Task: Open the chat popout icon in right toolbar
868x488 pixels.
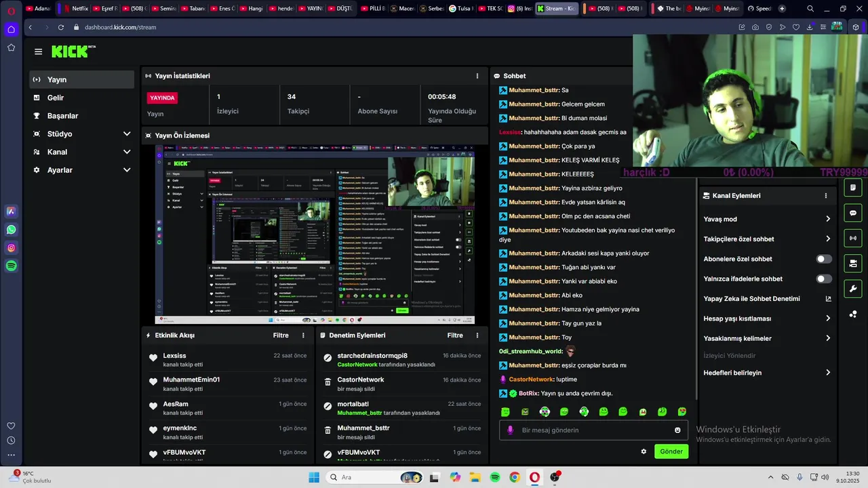Action: [x=853, y=213]
